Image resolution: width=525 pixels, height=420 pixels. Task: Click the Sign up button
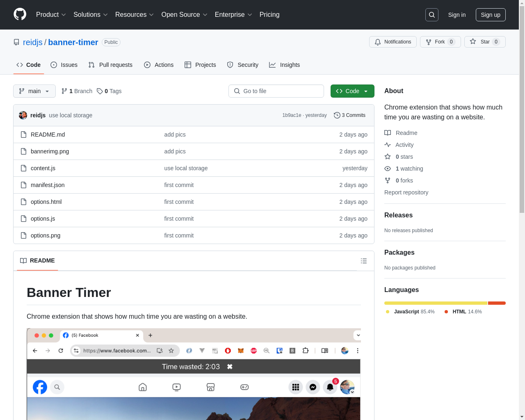pos(491,15)
